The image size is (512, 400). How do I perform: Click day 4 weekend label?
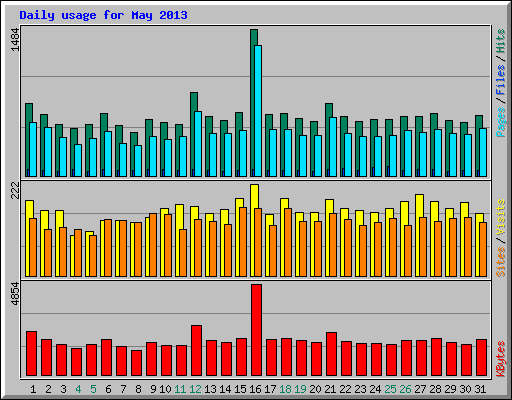[78, 389]
